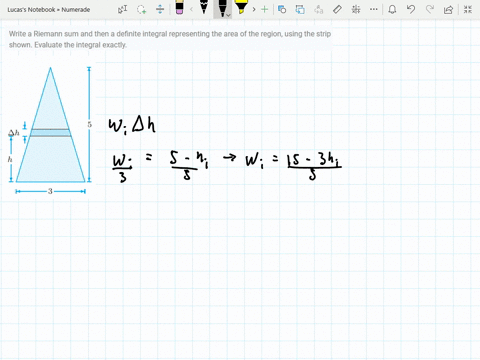Choose the Insert Space tool
This screenshot has height=360, width=480.
tap(160, 9)
